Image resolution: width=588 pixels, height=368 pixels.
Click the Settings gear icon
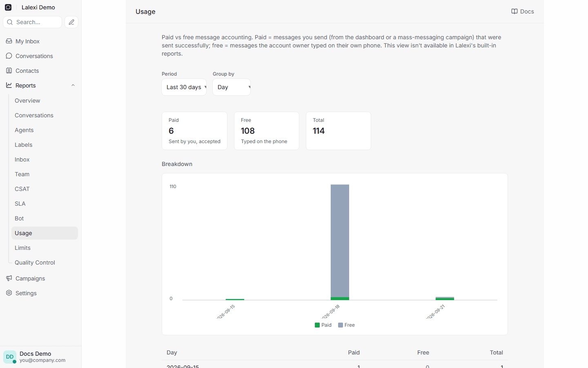tap(9, 293)
